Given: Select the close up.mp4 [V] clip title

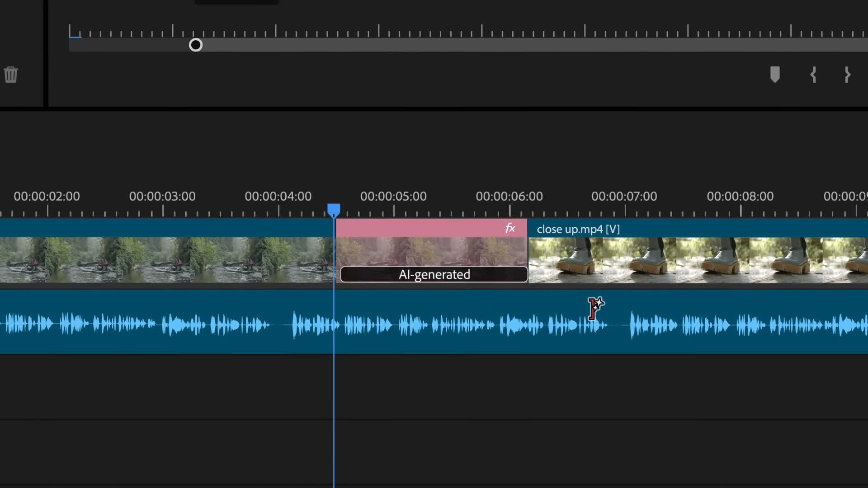Looking at the screenshot, I should [x=578, y=229].
